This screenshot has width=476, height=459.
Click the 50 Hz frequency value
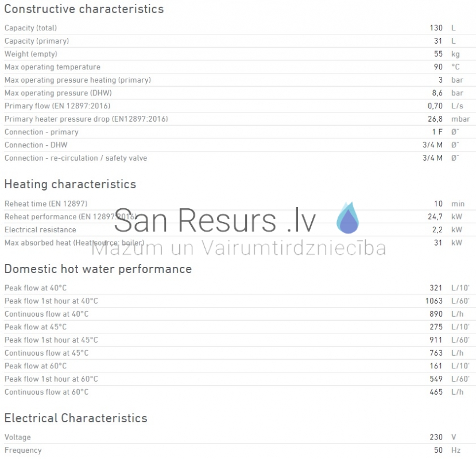pyautogui.click(x=447, y=450)
